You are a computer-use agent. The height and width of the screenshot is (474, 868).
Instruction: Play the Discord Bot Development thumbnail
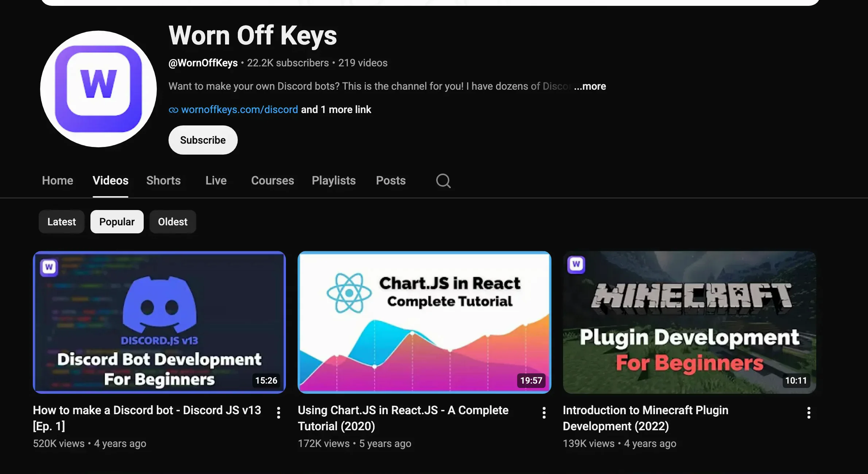(159, 322)
